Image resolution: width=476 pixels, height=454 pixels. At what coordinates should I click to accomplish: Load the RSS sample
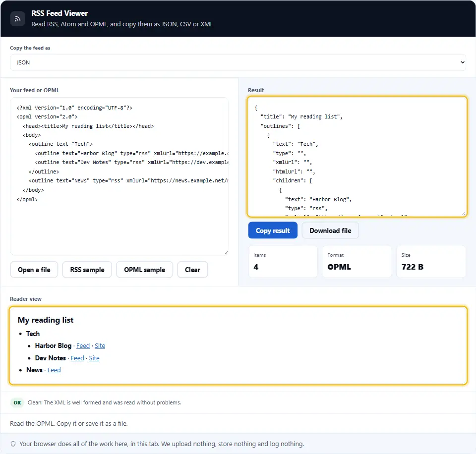(87, 270)
